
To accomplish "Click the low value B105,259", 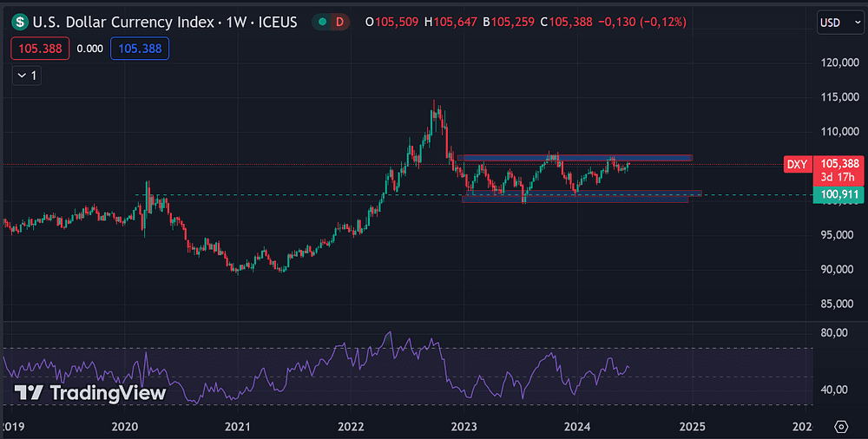I will click(508, 23).
